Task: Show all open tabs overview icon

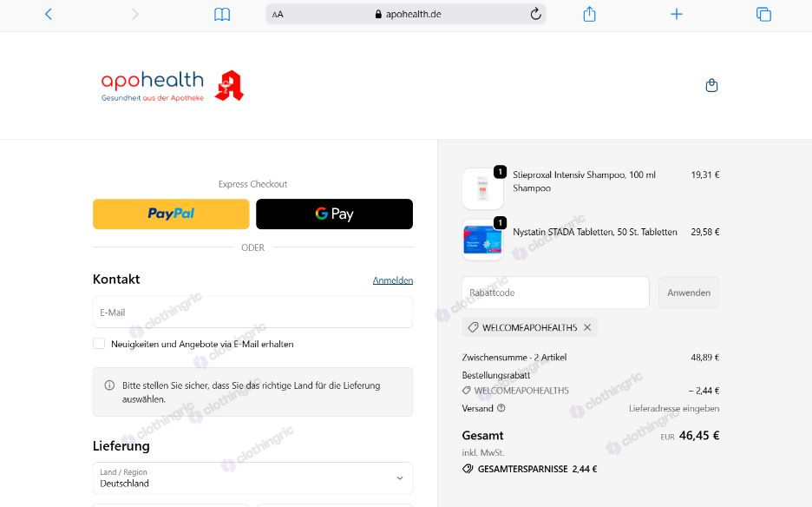Action: coord(763,14)
